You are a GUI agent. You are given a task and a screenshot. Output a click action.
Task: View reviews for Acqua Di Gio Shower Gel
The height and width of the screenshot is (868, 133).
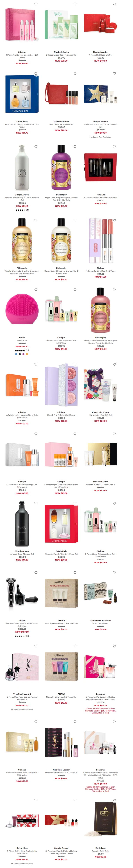tap(22, 210)
